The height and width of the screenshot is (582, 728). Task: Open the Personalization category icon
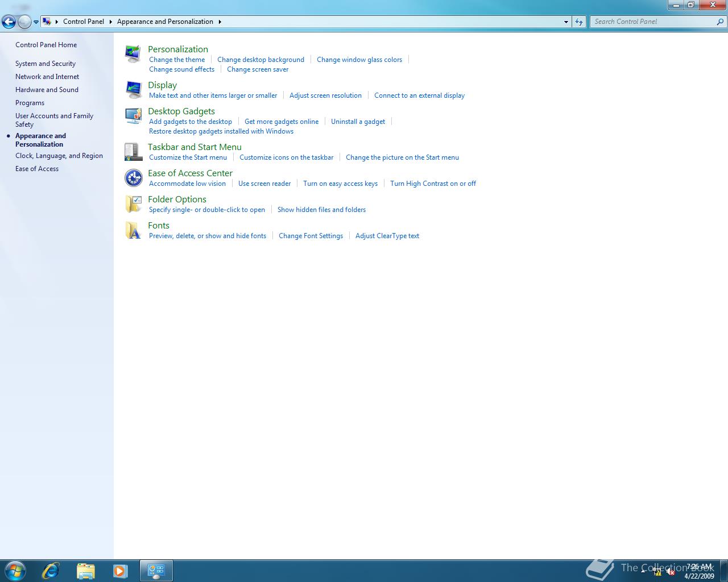coord(133,54)
